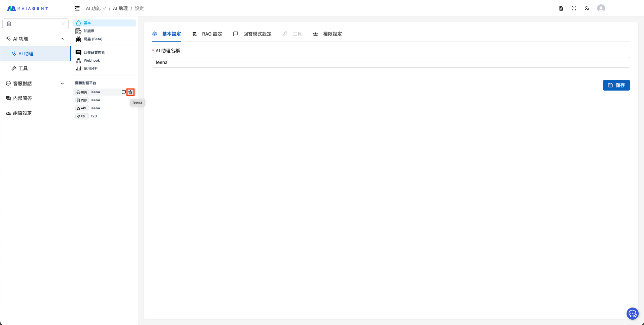Click the AI 助理名稱 input field
Image resolution: width=644 pixels, height=325 pixels.
pyautogui.click(x=391, y=62)
